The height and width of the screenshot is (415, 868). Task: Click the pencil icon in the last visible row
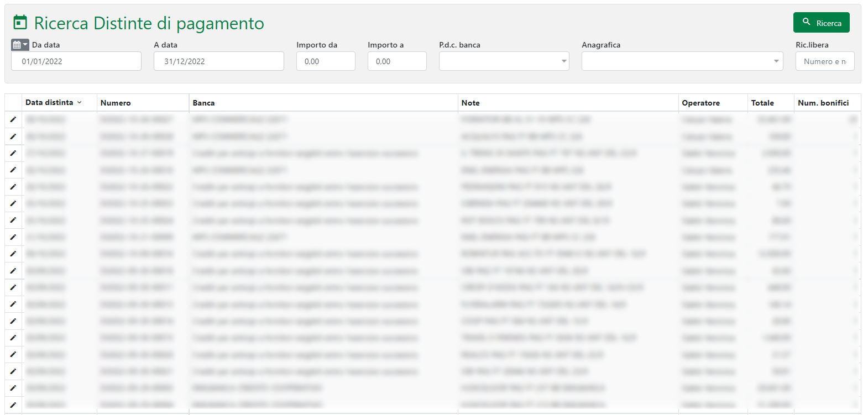pyautogui.click(x=13, y=405)
